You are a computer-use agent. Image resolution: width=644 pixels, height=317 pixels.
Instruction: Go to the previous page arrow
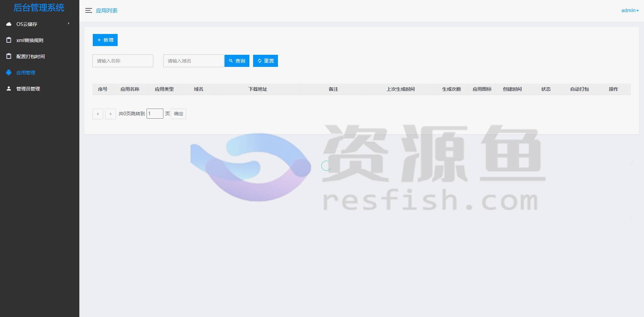tap(98, 114)
